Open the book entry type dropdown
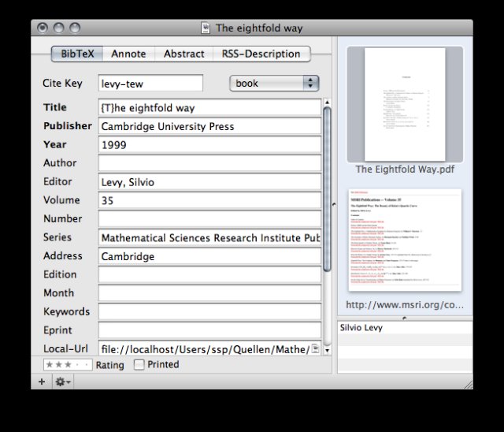This screenshot has width=504, height=432. (x=274, y=84)
